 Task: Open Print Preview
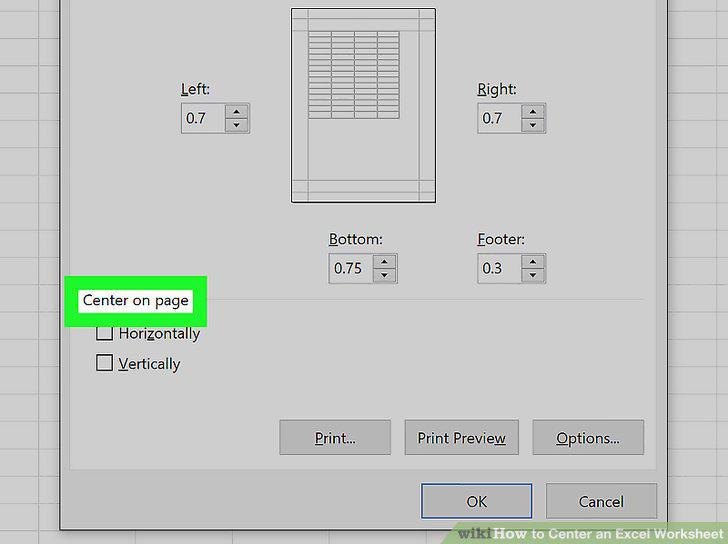462,438
